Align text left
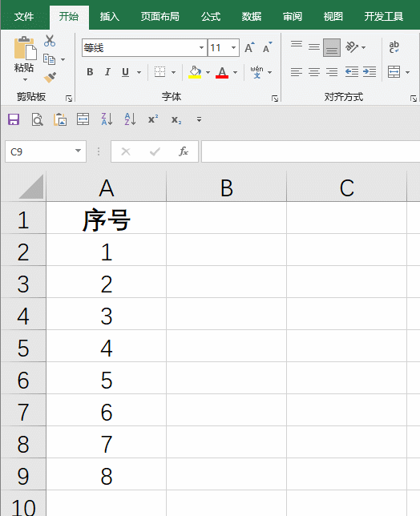Image resolution: width=420 pixels, height=516 pixels. click(297, 72)
